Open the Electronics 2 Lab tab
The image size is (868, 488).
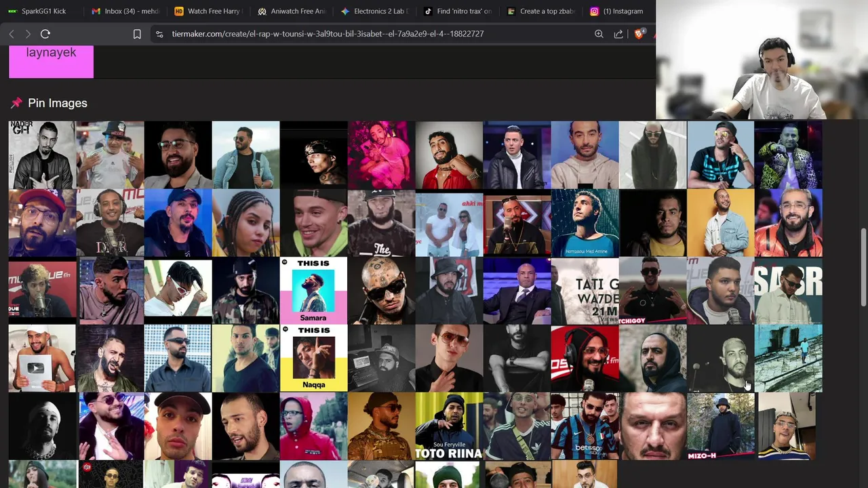tap(374, 11)
